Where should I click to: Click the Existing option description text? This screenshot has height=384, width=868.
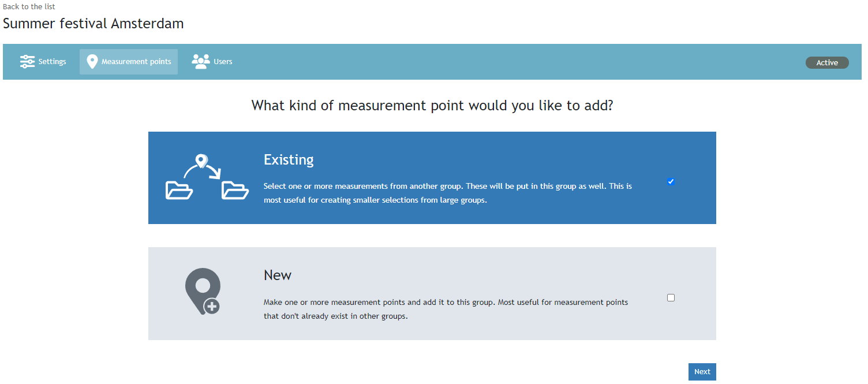coord(447,193)
